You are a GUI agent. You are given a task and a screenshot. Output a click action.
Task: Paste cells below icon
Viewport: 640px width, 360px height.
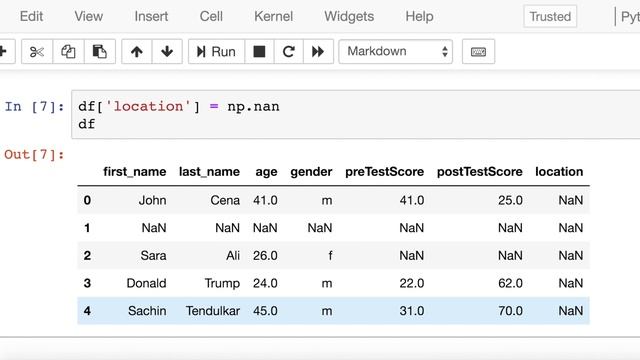100,52
